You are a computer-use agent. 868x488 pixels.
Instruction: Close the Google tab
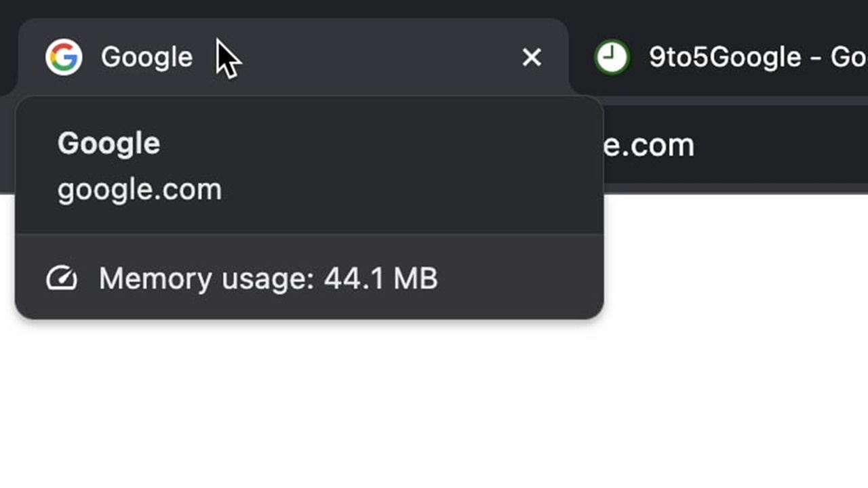pos(532,57)
